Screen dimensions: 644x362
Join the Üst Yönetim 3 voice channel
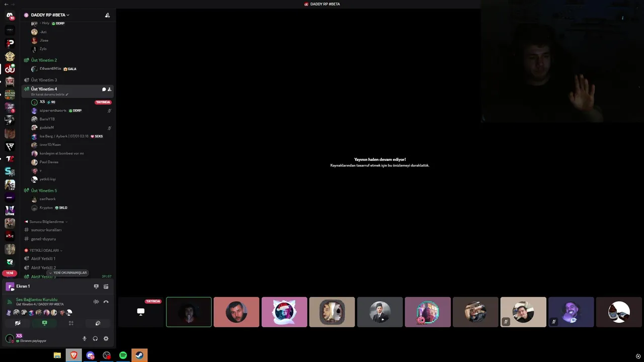[x=44, y=80]
